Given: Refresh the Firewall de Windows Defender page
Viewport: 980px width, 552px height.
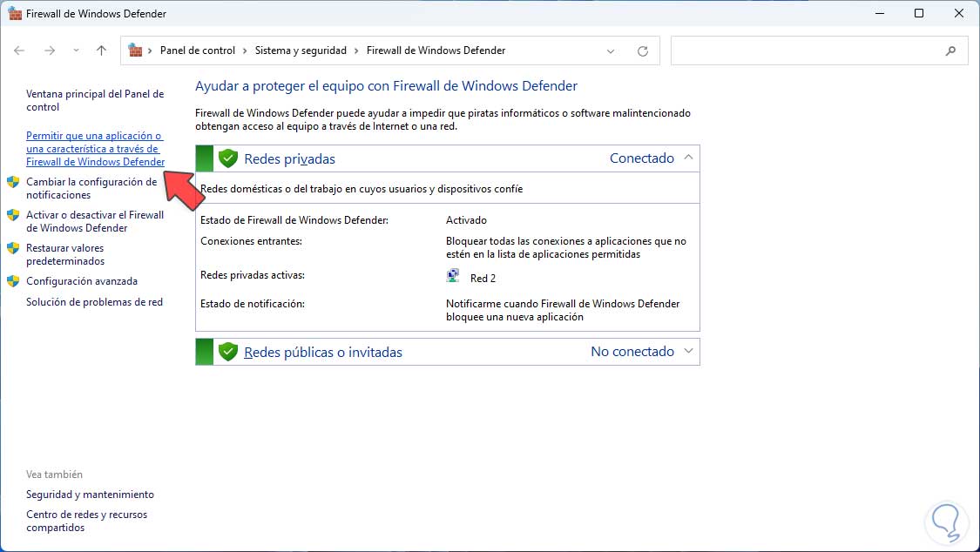Looking at the screenshot, I should click(643, 51).
